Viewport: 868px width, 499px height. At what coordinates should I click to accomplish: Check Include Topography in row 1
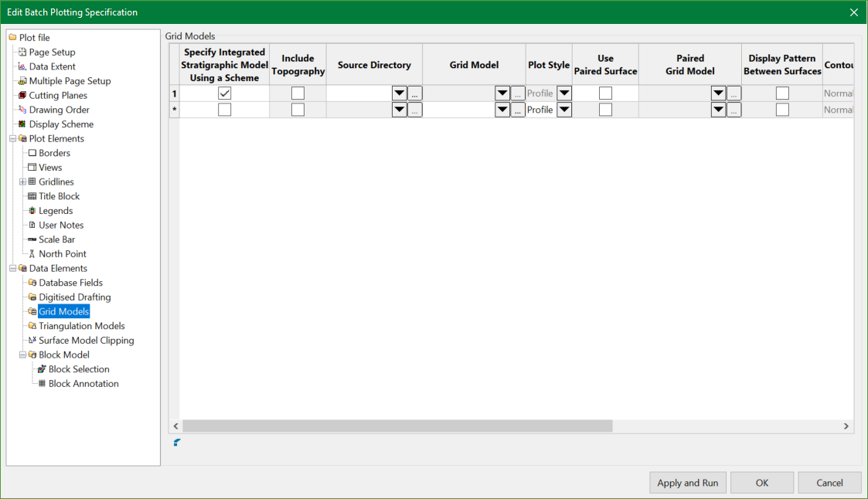[x=298, y=93]
